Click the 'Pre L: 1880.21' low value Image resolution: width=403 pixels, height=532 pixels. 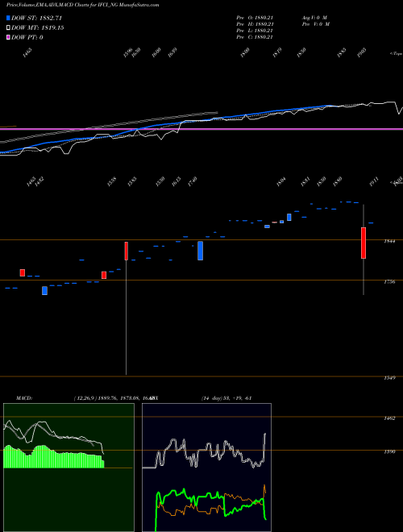[255, 31]
